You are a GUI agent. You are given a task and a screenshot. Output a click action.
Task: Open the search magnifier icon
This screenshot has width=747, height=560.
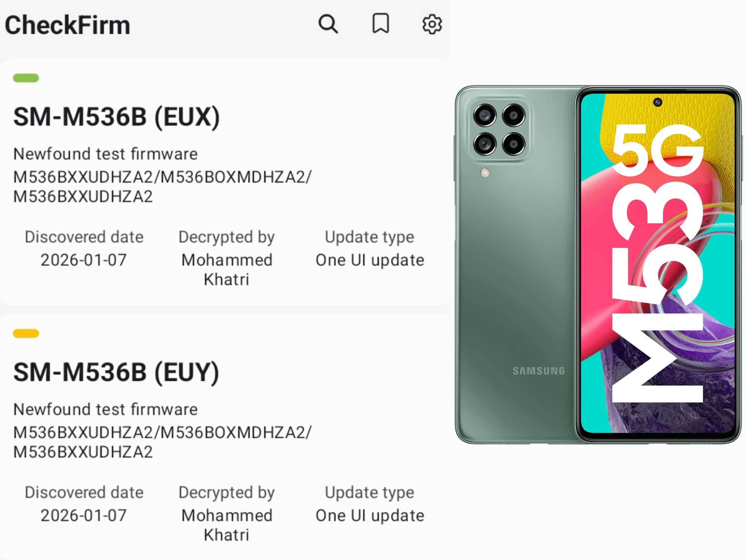click(x=328, y=25)
